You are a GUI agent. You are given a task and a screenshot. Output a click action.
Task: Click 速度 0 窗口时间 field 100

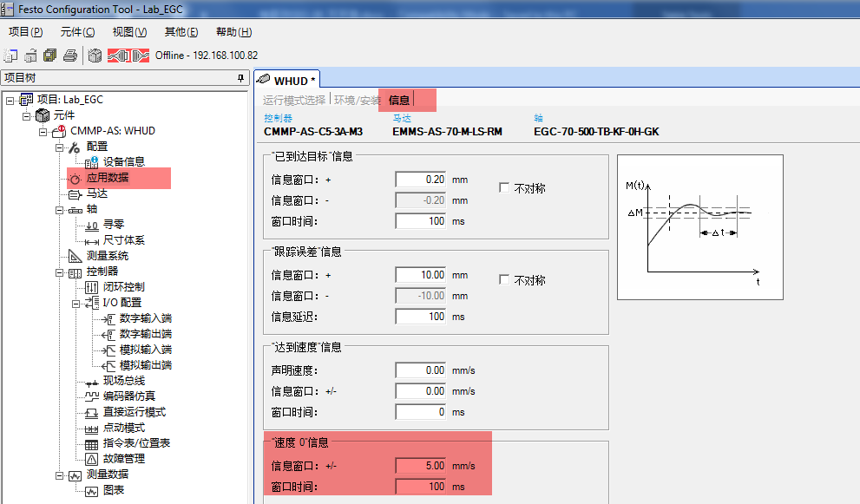tap(421, 487)
